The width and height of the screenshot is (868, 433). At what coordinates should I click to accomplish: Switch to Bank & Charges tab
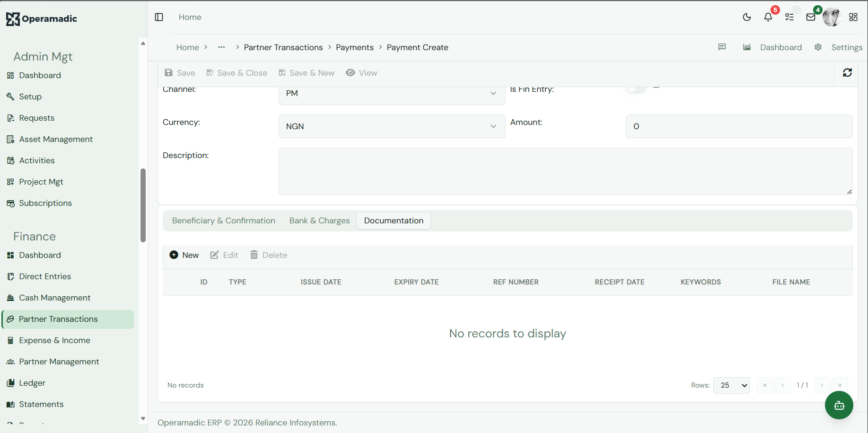(x=320, y=221)
